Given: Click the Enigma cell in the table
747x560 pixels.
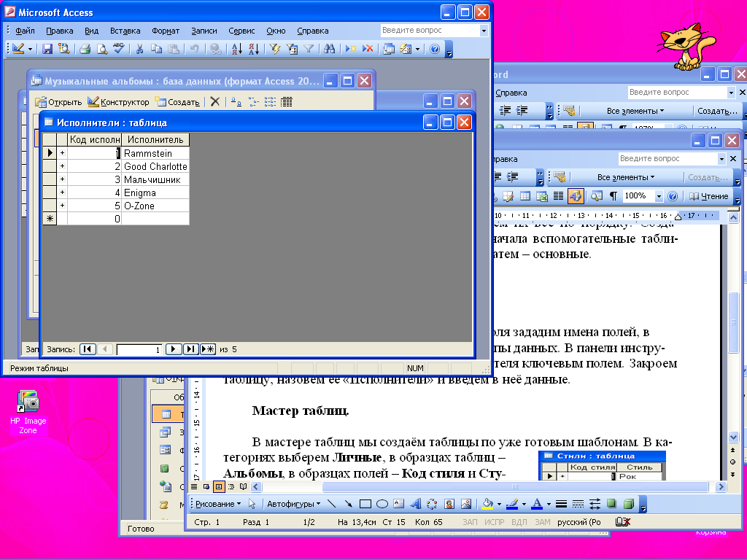Looking at the screenshot, I should pyautogui.click(x=155, y=192).
